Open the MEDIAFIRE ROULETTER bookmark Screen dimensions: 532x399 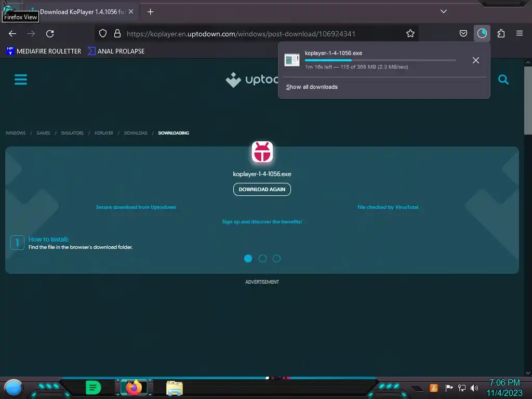point(44,51)
